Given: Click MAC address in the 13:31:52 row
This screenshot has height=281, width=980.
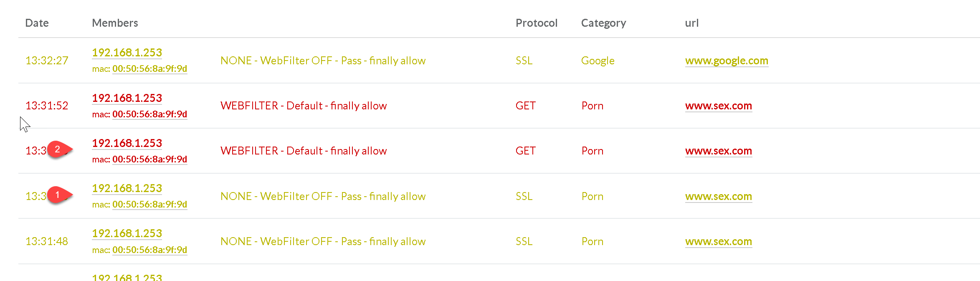Looking at the screenshot, I should click(x=149, y=114).
